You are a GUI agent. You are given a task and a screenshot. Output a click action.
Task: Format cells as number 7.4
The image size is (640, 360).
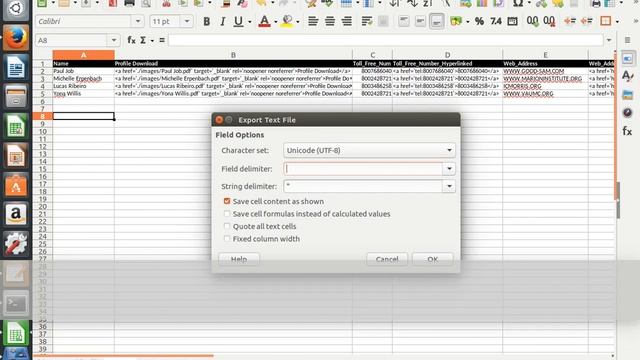point(496,21)
